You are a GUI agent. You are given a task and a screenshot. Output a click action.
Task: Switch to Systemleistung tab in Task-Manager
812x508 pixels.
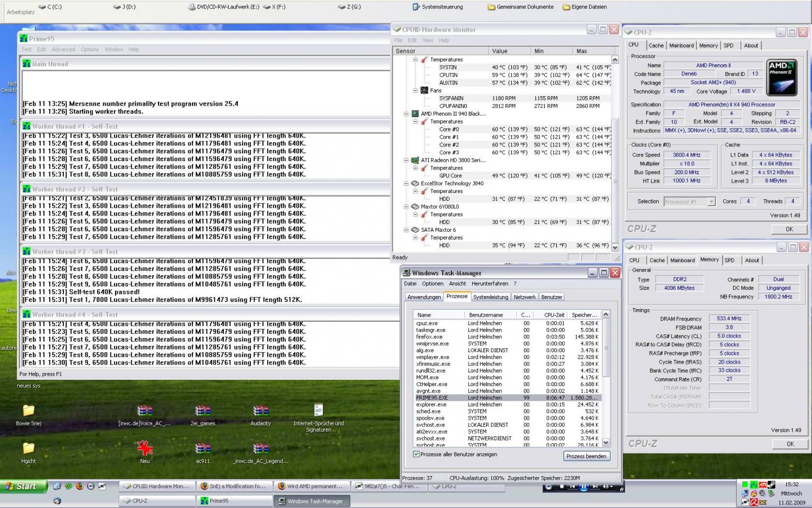click(490, 297)
